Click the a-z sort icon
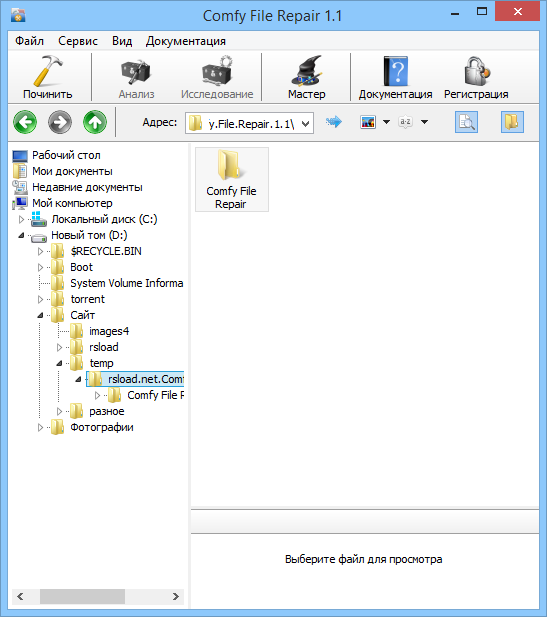Image resolution: width=547 pixels, height=617 pixels. pyautogui.click(x=405, y=122)
